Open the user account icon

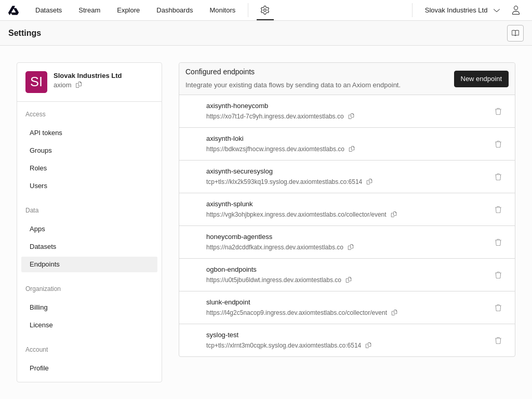click(x=515, y=10)
